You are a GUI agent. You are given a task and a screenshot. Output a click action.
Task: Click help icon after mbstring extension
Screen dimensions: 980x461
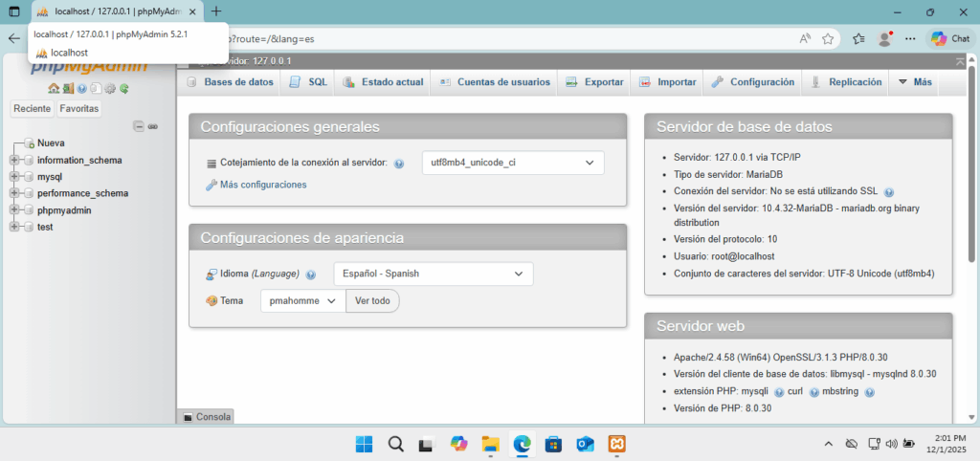869,392
